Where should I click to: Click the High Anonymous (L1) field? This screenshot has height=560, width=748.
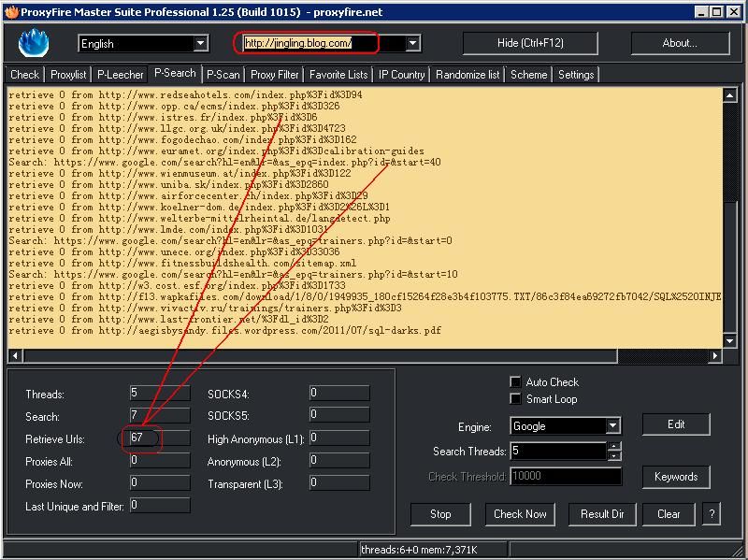pyautogui.click(x=339, y=438)
